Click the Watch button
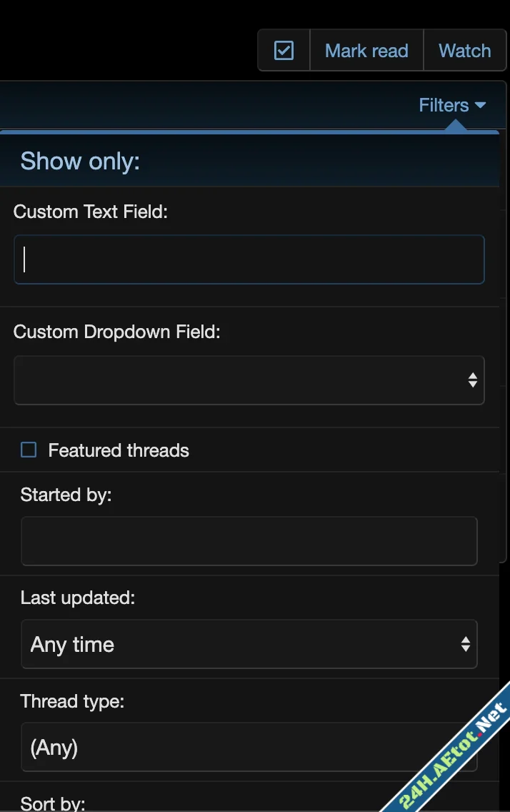This screenshot has width=510, height=812. pyautogui.click(x=465, y=50)
